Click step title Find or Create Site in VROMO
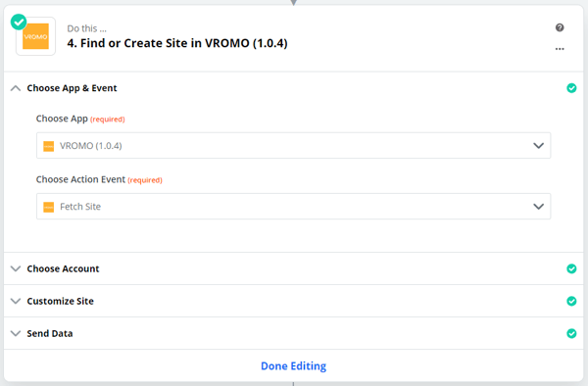Viewport: 588px width, 386px height. [x=177, y=43]
